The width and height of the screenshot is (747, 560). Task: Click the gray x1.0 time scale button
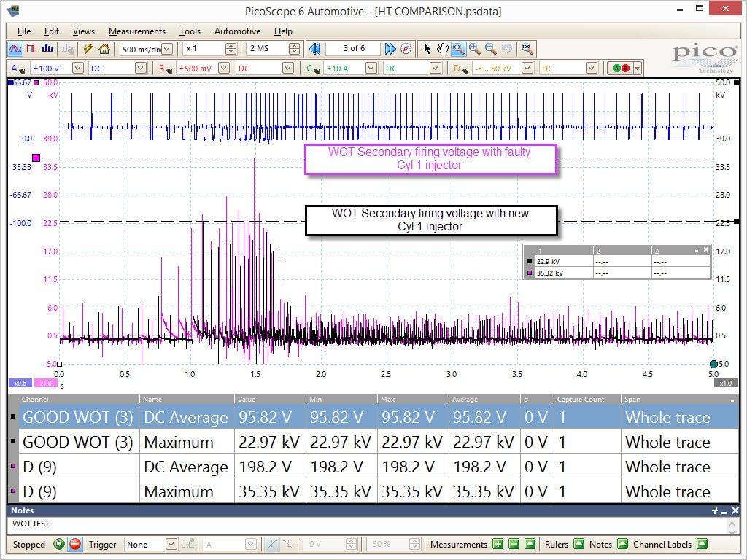click(726, 383)
